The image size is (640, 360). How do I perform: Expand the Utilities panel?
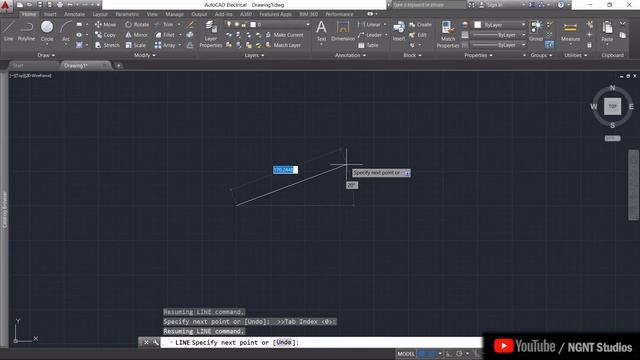tap(576, 55)
